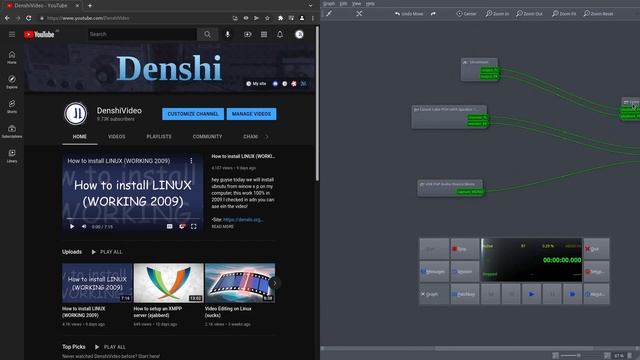Open Explore in YouTube sidebar
640x360 pixels.
(x=12, y=82)
